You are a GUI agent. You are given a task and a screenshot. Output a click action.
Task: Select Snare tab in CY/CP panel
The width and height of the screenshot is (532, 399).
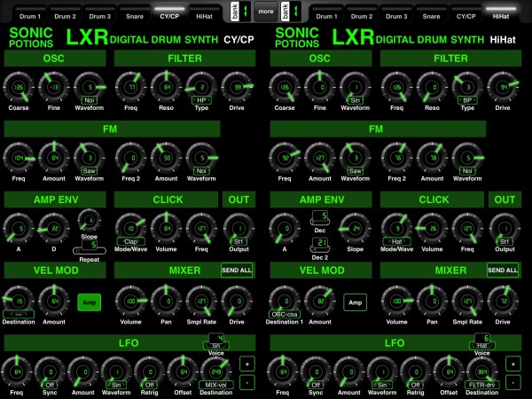coord(135,13)
